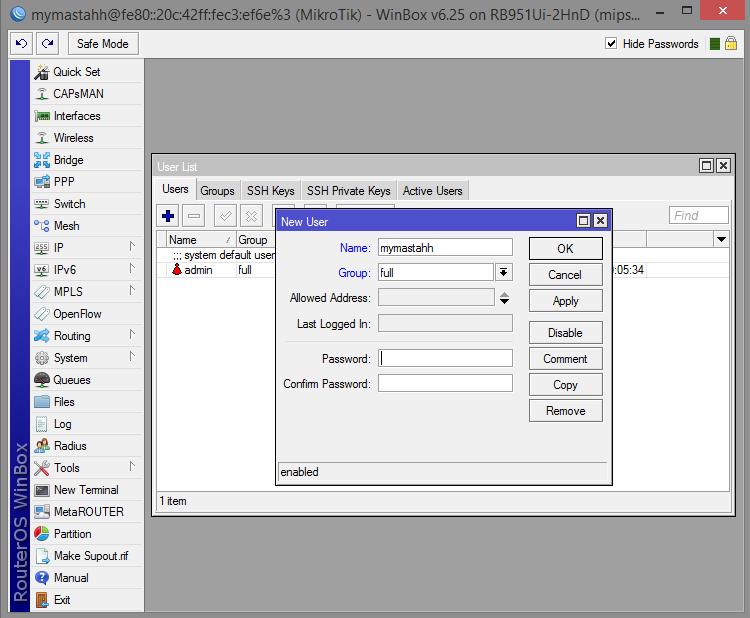Open the Mesh section
The image size is (750, 618).
(87, 226)
